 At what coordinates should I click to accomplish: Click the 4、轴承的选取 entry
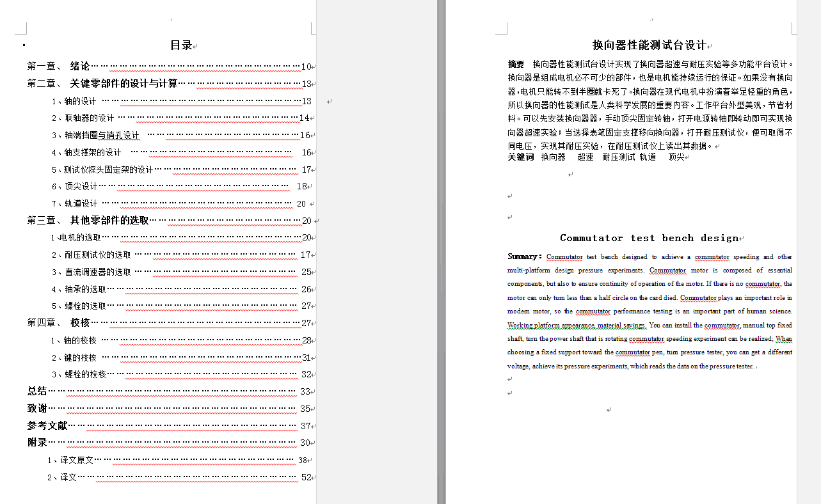182,289
